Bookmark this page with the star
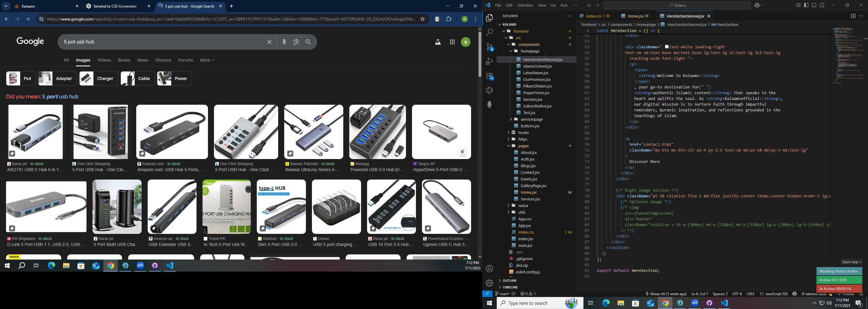The width and height of the screenshot is (868, 309). (x=422, y=19)
